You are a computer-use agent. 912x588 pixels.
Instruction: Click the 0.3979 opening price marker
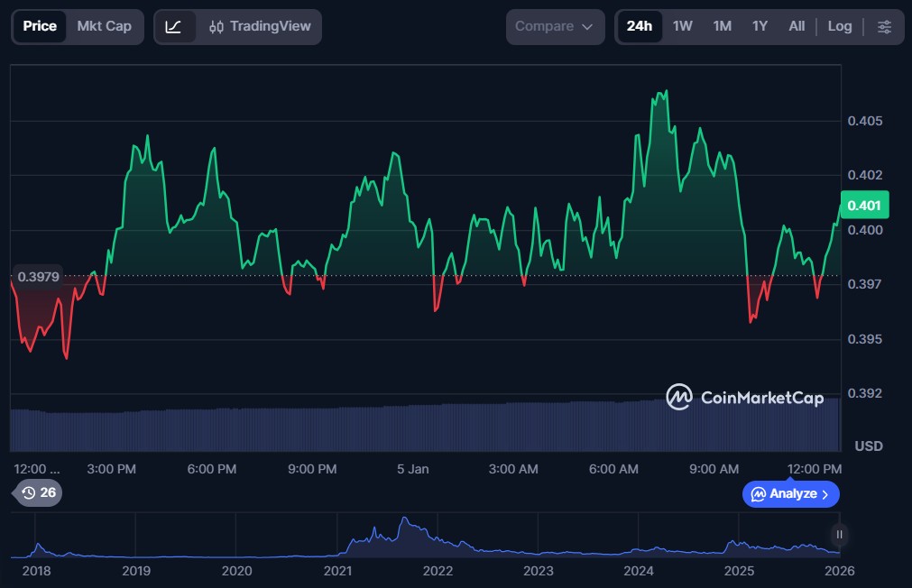point(38,276)
